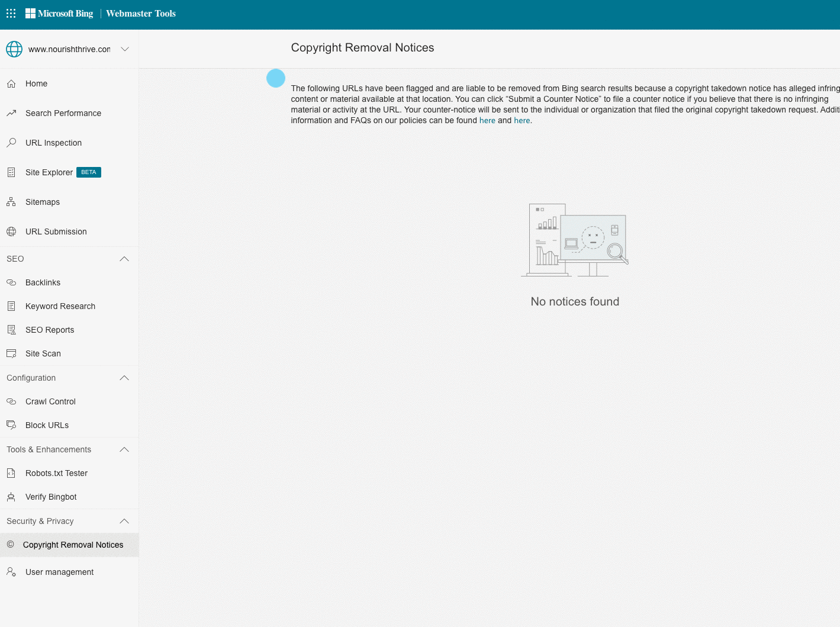Open Webmaster Tools from the top bar
Screen dimensions: 840x627
(140, 13)
